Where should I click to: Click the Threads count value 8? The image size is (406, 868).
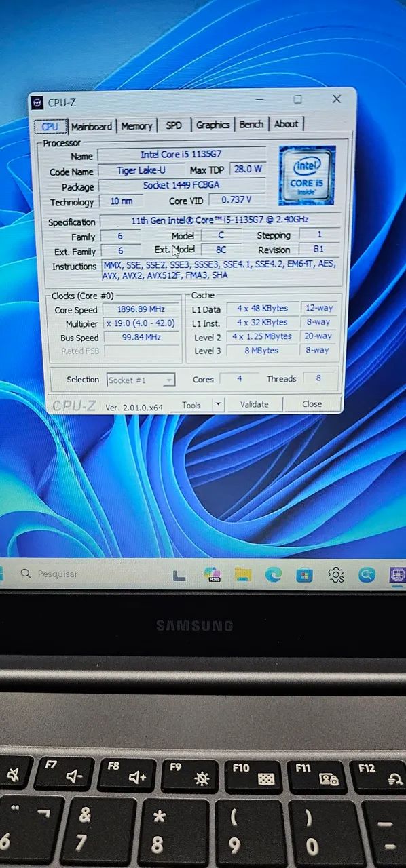(x=318, y=378)
